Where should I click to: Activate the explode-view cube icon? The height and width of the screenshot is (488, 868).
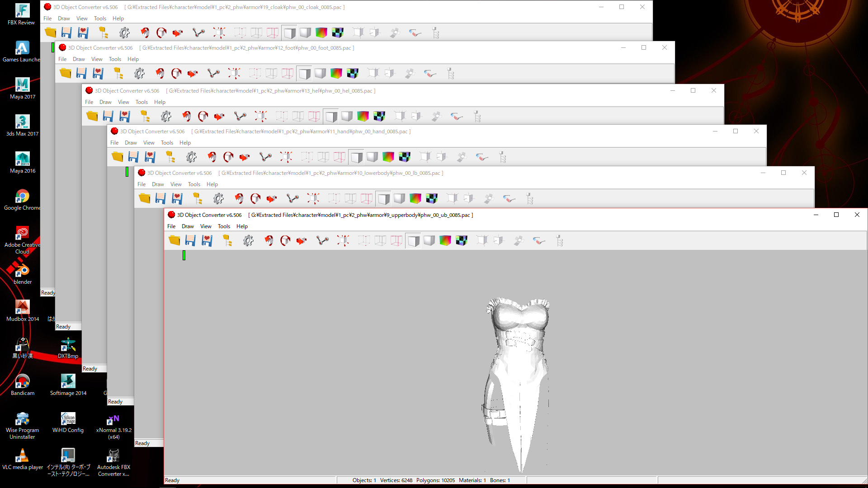click(x=343, y=240)
